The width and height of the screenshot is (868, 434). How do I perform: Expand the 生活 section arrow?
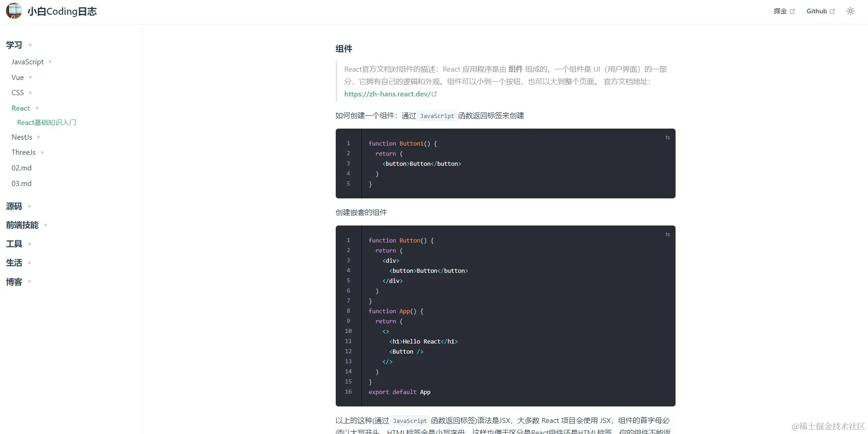click(30, 263)
